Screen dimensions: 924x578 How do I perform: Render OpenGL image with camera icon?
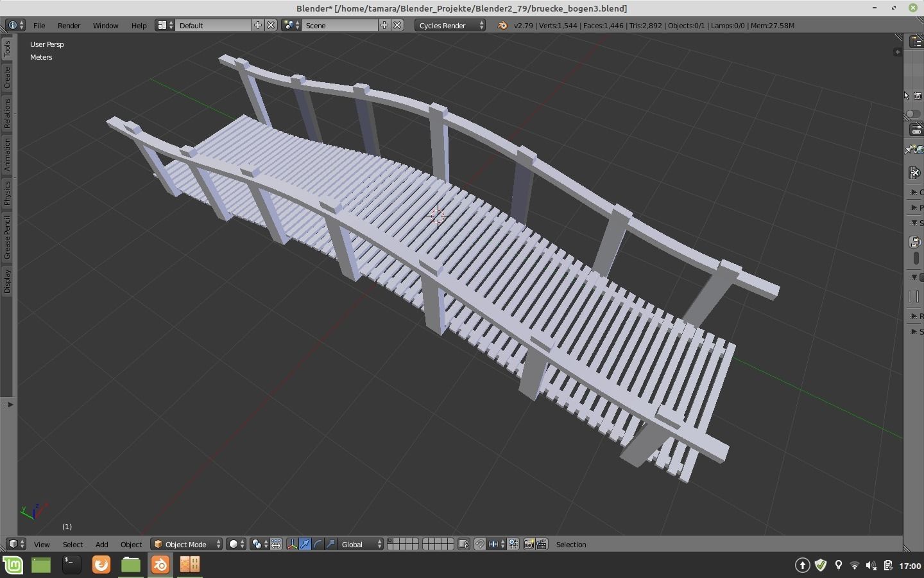[x=529, y=544]
